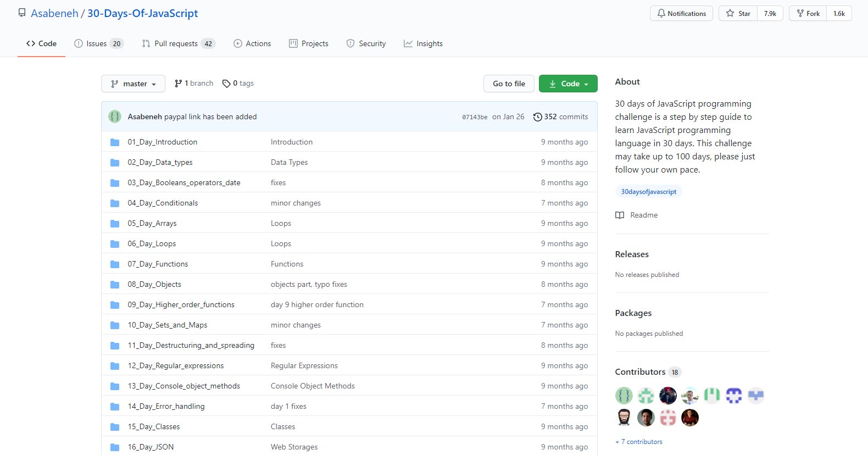Image resolution: width=868 pixels, height=455 pixels.
Task: Open the 14_Day_Error_handling folder
Action: [x=166, y=407]
